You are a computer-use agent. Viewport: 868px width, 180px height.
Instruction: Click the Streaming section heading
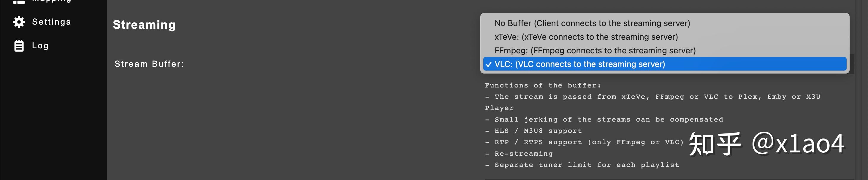pyautogui.click(x=144, y=25)
